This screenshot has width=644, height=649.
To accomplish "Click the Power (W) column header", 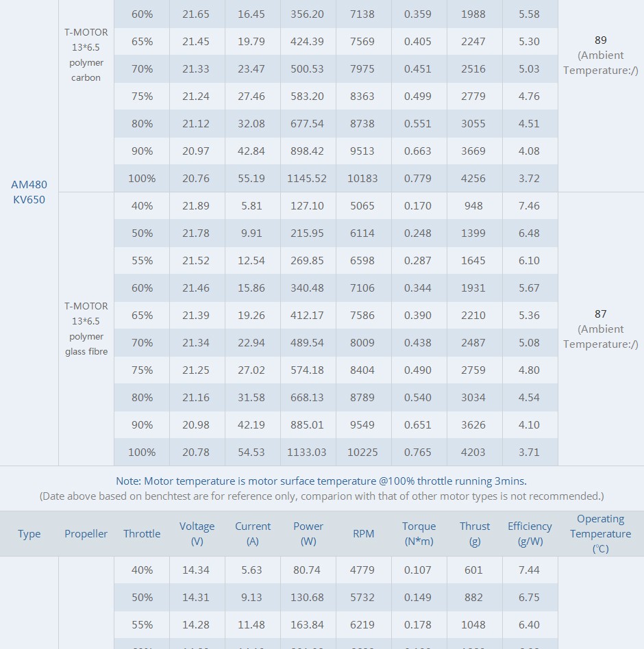I will (x=308, y=533).
